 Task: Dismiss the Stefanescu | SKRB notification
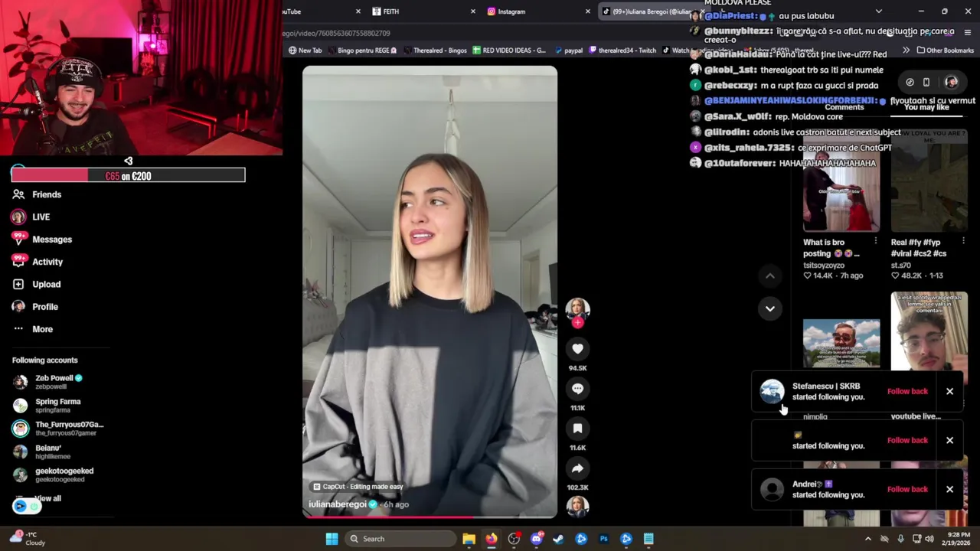pyautogui.click(x=949, y=391)
